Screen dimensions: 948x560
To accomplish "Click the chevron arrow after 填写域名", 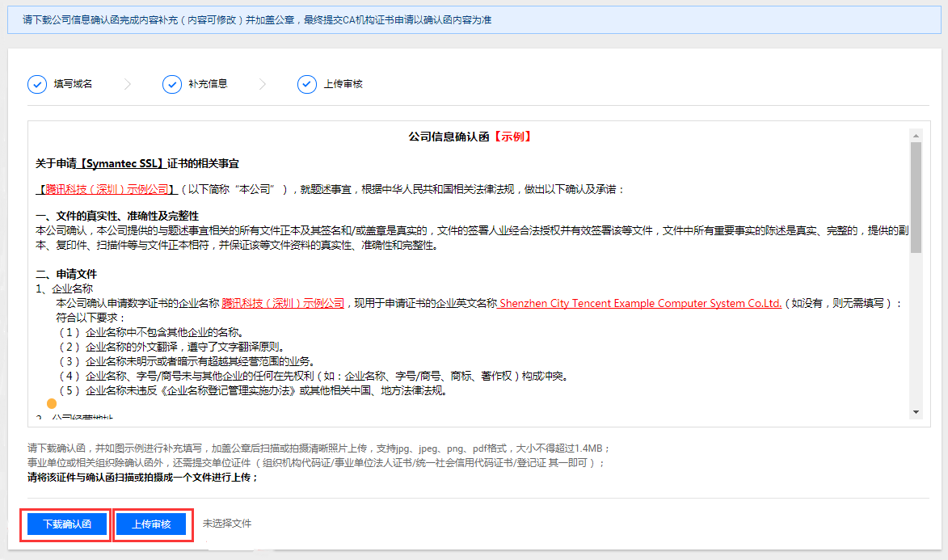I will tap(128, 84).
